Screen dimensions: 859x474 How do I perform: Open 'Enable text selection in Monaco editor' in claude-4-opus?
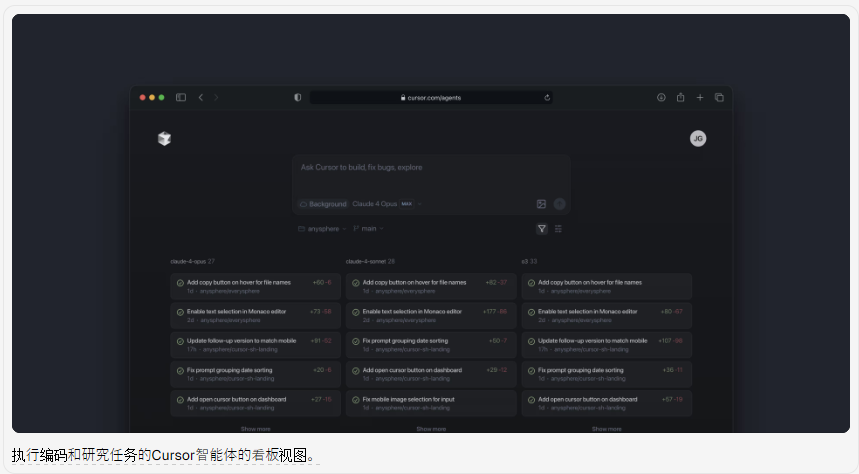(255, 316)
